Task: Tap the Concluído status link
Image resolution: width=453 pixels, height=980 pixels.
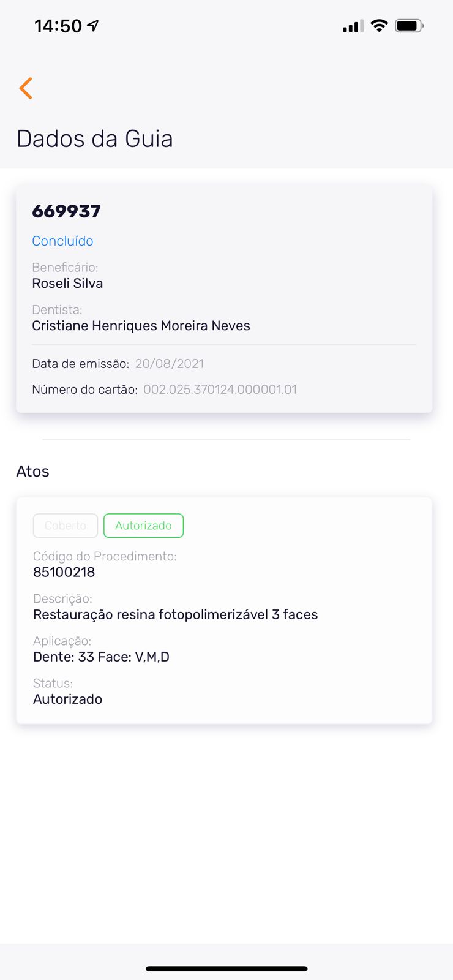Action: coord(62,241)
